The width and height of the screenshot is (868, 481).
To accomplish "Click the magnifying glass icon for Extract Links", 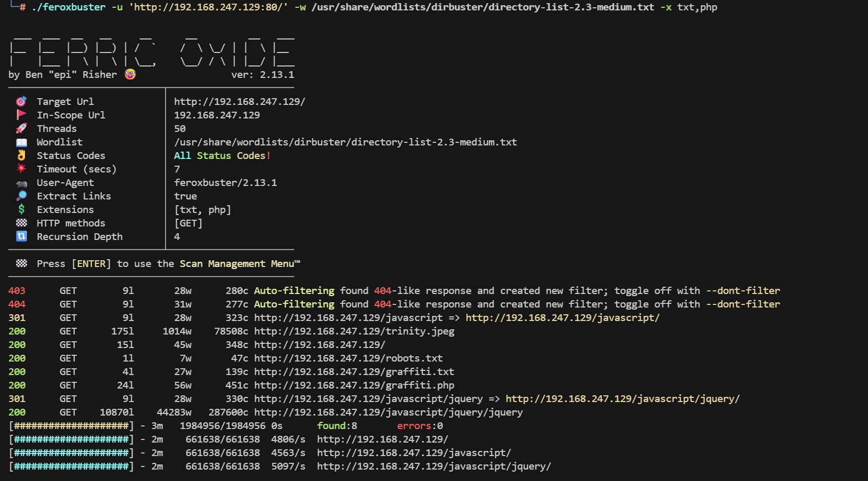I will pyautogui.click(x=21, y=196).
